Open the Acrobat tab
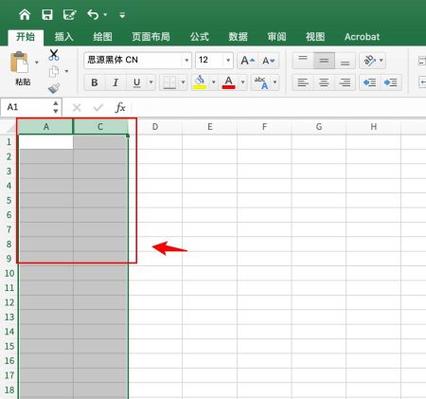 click(x=362, y=37)
